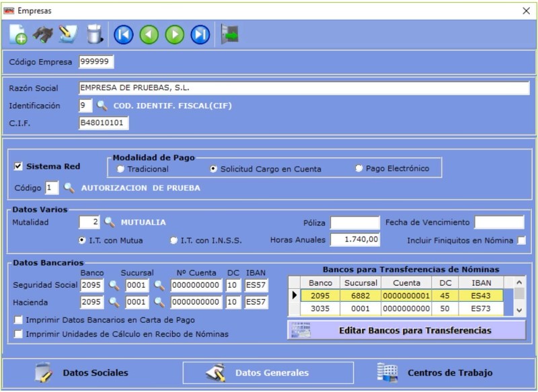Click the Sistema Red Código field
Screen dimensions: 538x392
point(52,188)
